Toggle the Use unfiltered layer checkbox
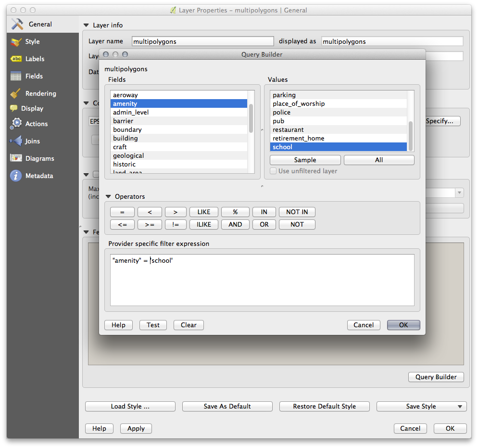Viewport: 478px width, 448px height. point(273,171)
